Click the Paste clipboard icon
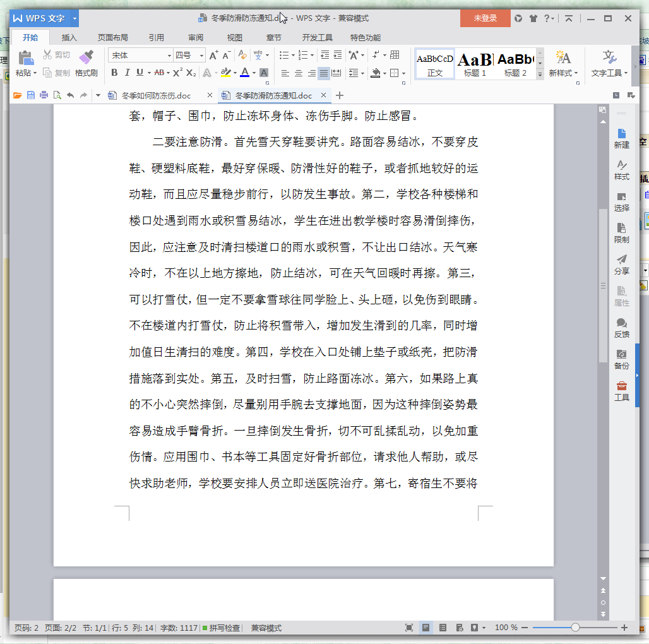The width and height of the screenshot is (649, 644). [x=26, y=58]
